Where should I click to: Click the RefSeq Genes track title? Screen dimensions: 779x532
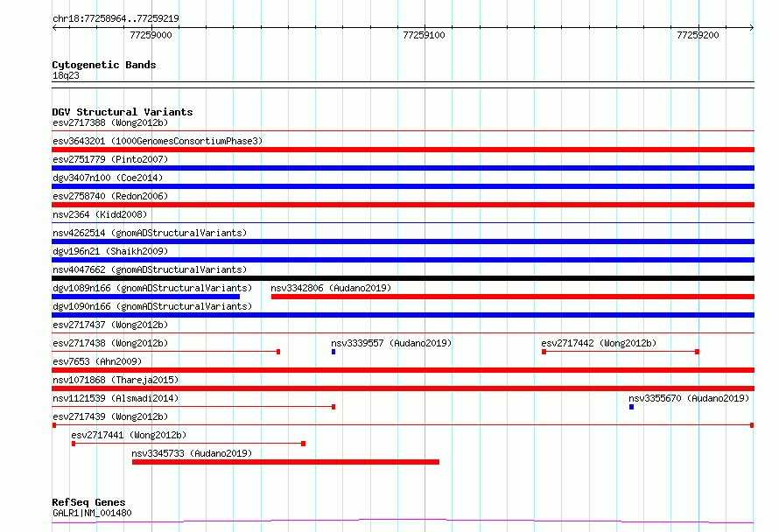coord(88,502)
